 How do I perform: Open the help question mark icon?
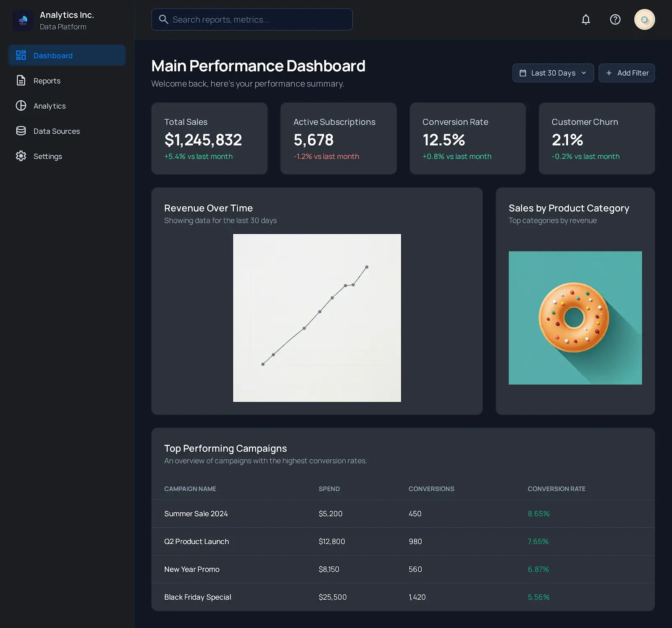tap(615, 19)
